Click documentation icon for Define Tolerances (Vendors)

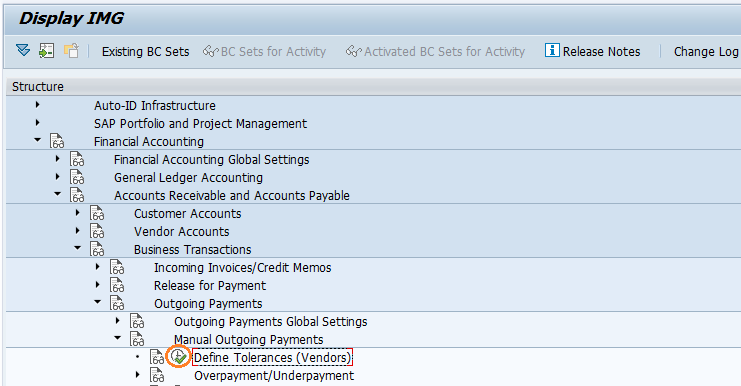tap(157, 357)
